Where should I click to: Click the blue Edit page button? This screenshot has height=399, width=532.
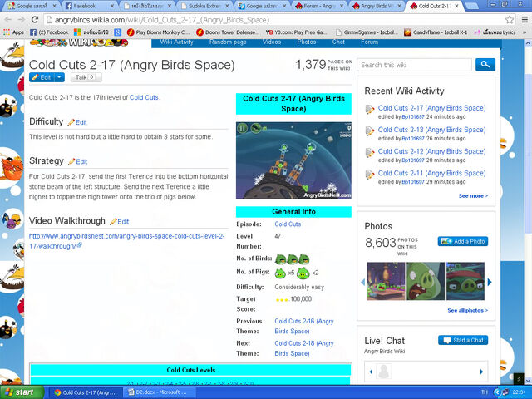[x=42, y=77]
